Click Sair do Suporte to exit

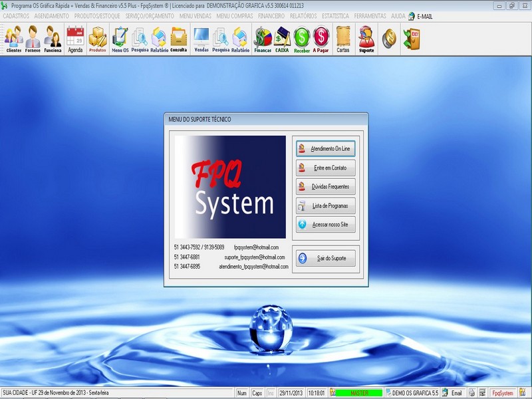pos(326,257)
